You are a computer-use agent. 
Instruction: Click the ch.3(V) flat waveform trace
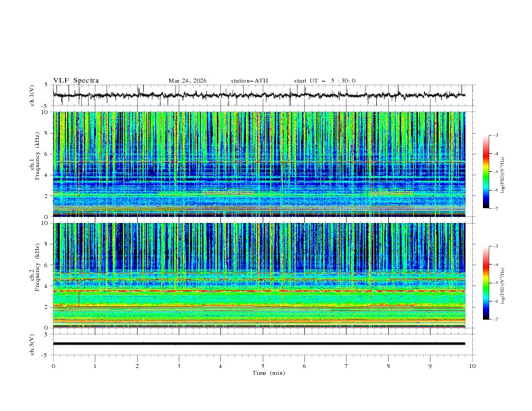[262, 344]
